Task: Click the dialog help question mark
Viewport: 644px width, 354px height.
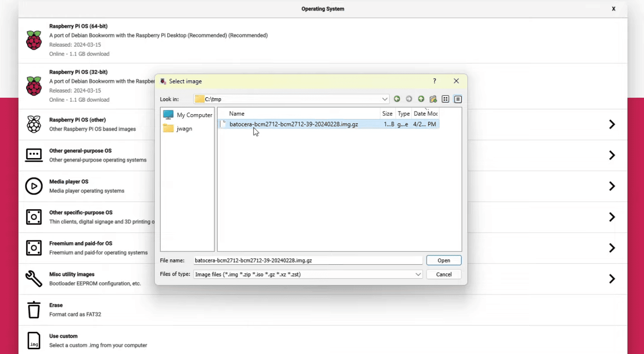Action: coord(435,81)
